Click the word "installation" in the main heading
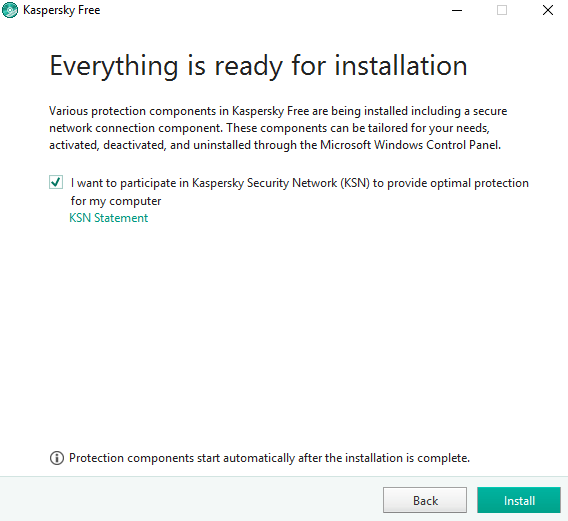The width and height of the screenshot is (568, 521). pos(401,66)
